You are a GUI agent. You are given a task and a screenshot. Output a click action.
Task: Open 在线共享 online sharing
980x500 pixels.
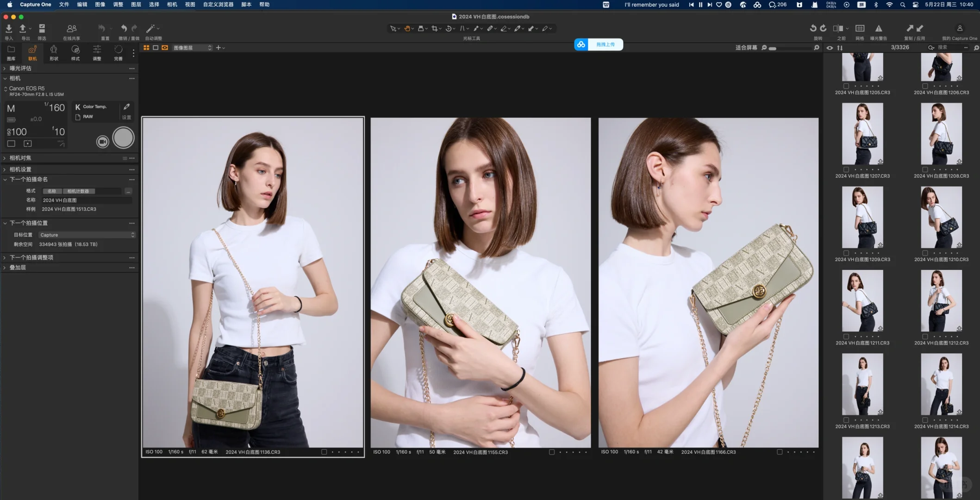pyautogui.click(x=71, y=29)
